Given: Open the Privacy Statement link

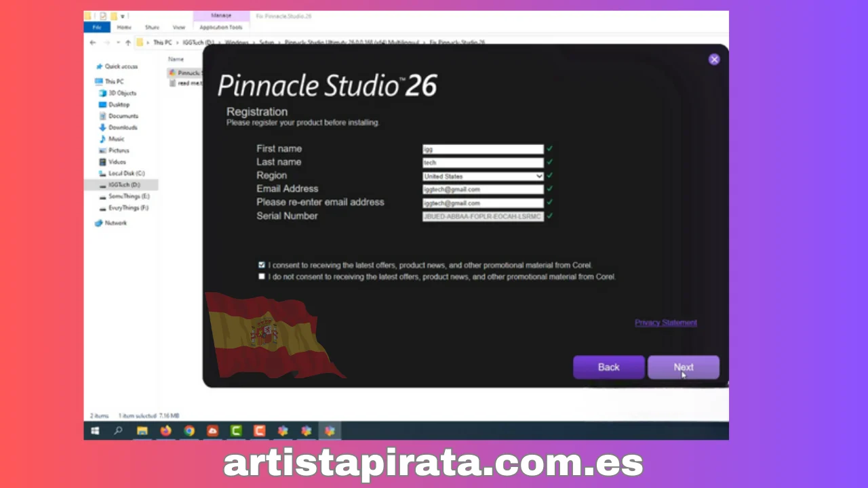Looking at the screenshot, I should tap(666, 323).
